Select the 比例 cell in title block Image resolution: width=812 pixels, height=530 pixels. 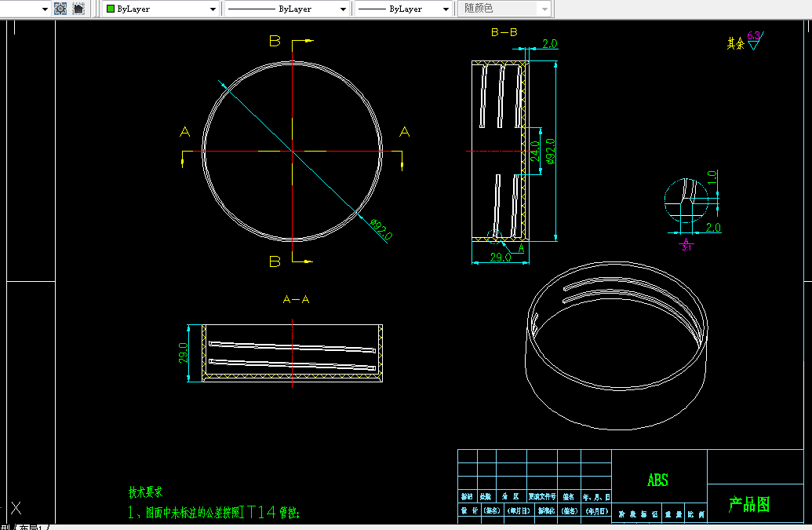tap(697, 514)
